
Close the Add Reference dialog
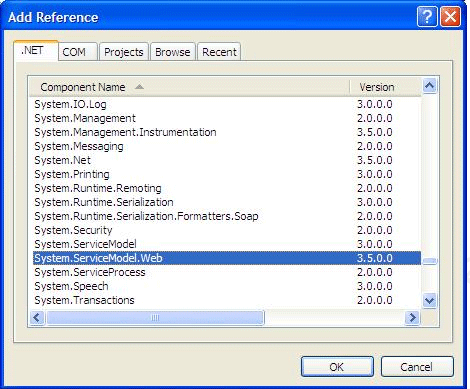[450, 16]
